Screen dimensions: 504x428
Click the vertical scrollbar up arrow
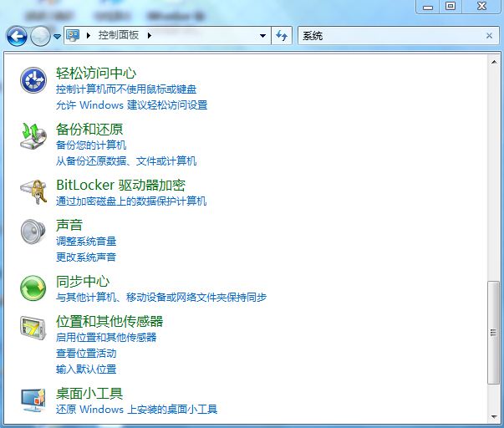(494, 62)
